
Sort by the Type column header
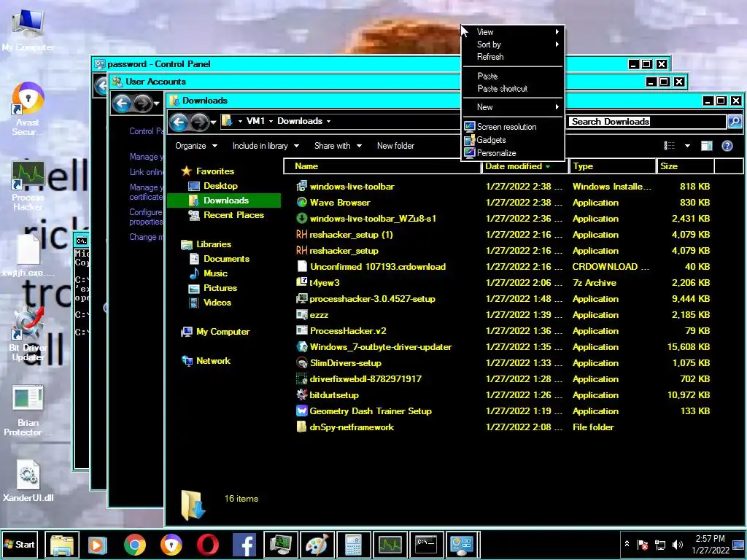click(x=613, y=166)
